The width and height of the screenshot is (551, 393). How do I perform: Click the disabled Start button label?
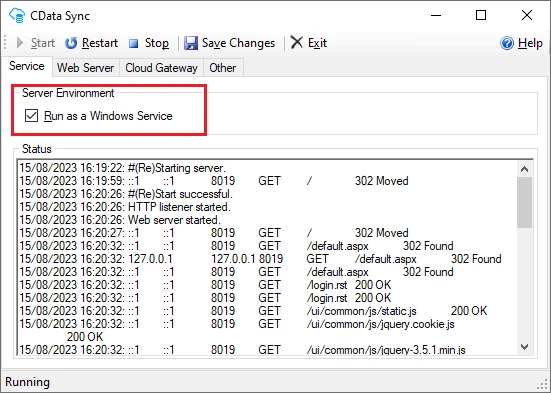(x=43, y=43)
